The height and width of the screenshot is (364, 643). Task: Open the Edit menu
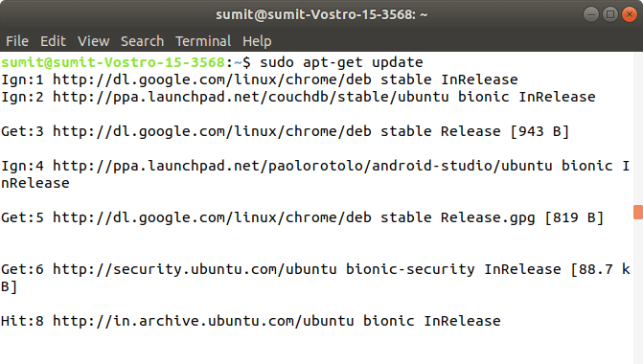53,41
